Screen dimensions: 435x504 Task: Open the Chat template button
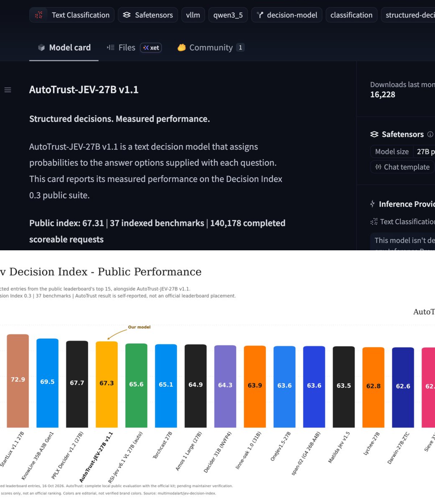[402, 167]
